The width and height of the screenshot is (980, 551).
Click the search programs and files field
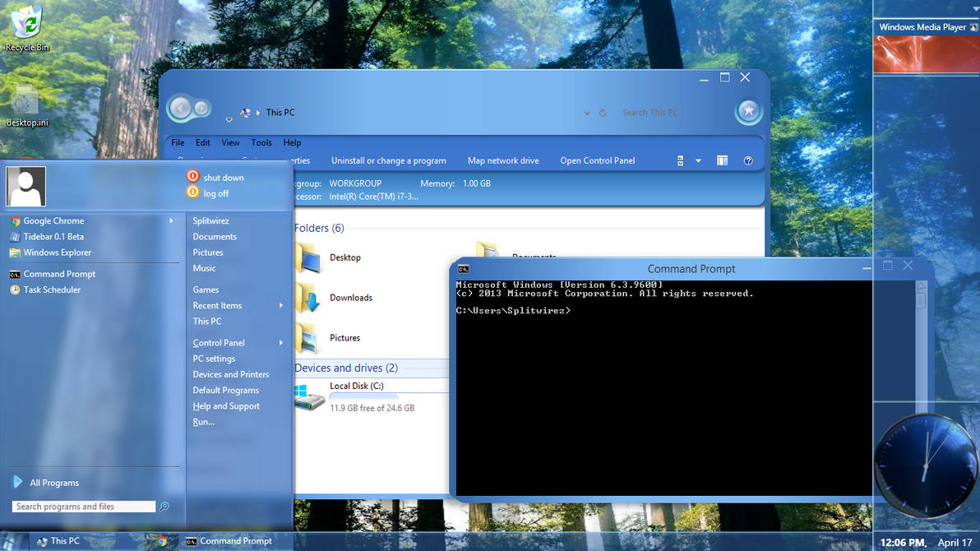[x=82, y=507]
